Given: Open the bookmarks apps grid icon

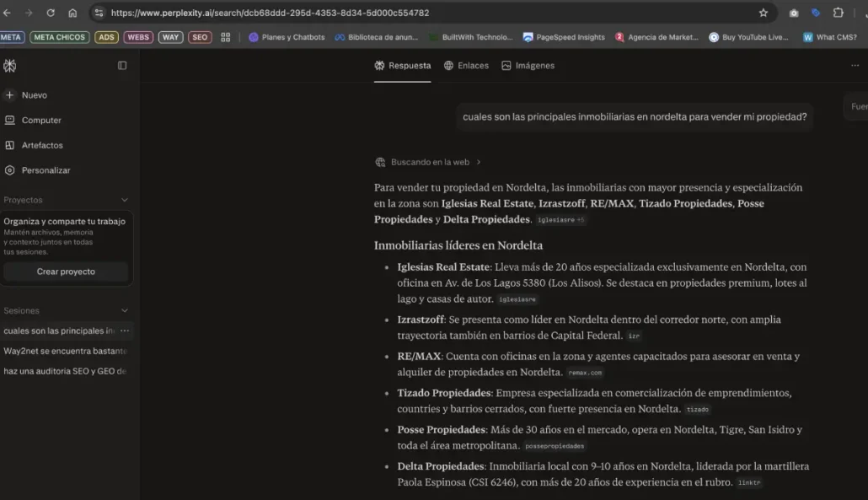Looking at the screenshot, I should 225,37.
